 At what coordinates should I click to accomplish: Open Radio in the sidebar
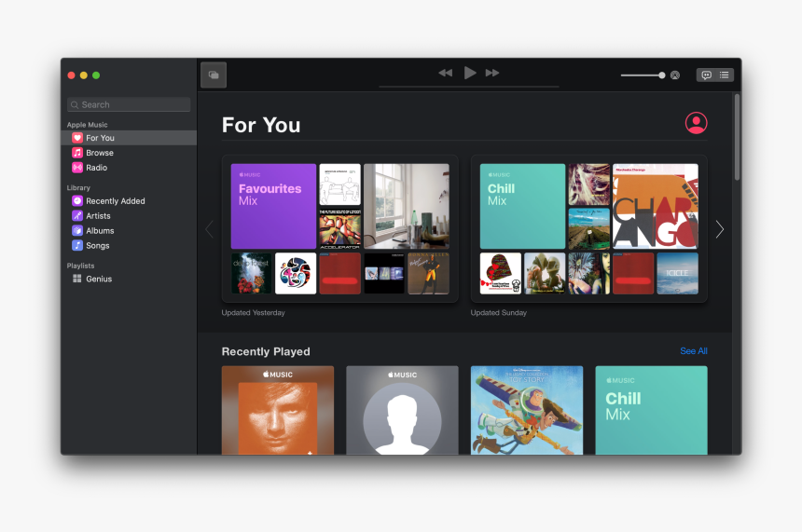129,168
